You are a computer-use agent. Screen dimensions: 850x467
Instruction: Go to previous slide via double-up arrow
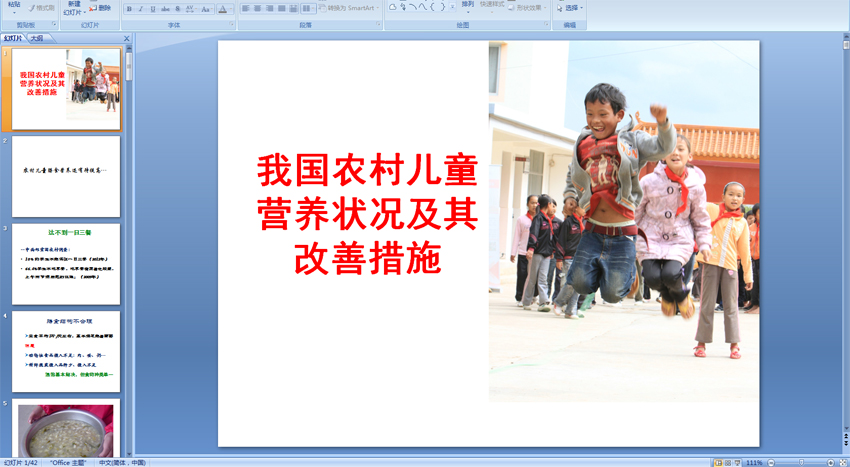tap(846, 436)
